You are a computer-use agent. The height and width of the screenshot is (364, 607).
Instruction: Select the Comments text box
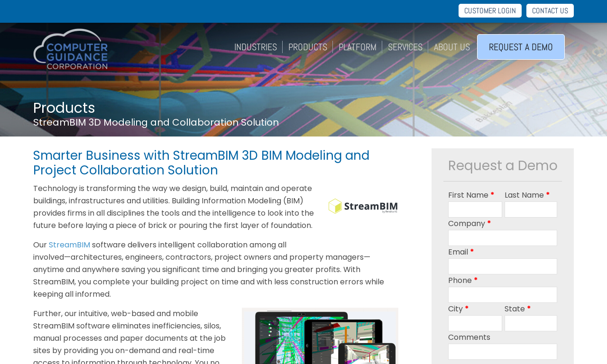click(503, 352)
